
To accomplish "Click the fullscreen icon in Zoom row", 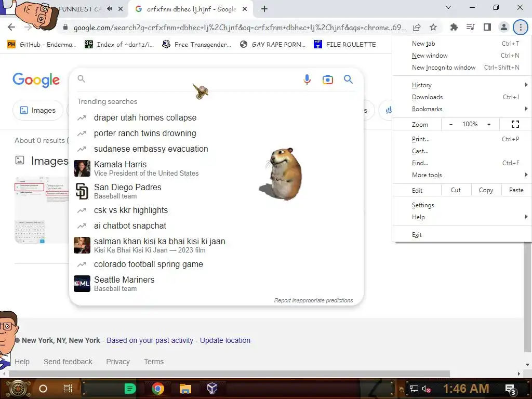I will (515, 124).
